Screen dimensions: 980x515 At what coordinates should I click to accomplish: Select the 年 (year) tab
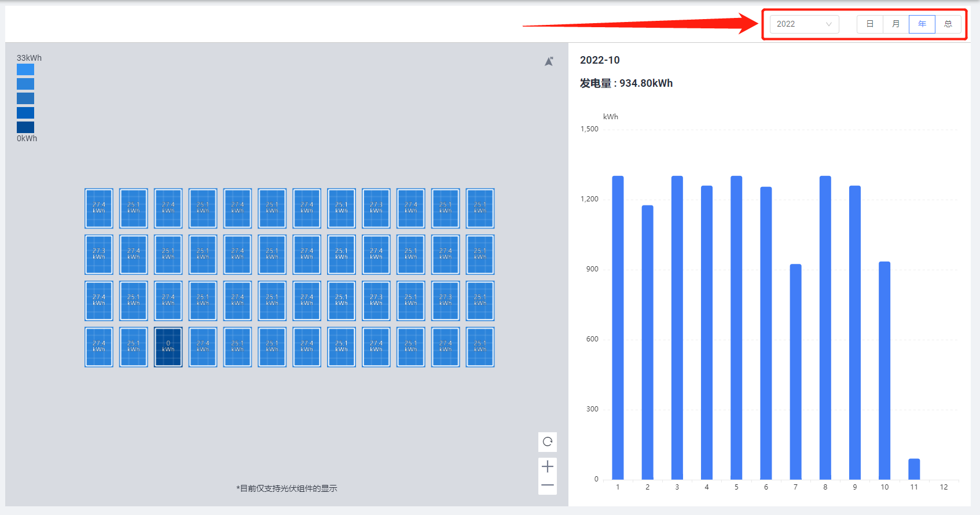pos(922,24)
